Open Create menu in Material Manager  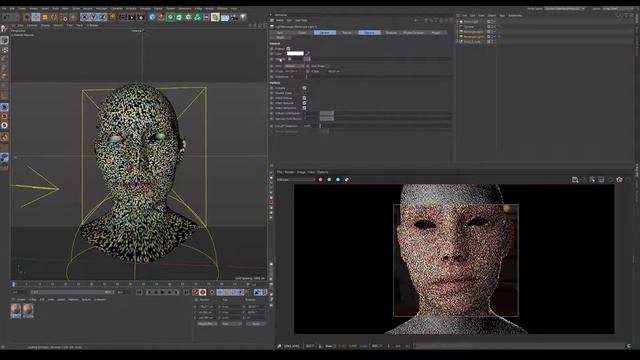[21, 300]
